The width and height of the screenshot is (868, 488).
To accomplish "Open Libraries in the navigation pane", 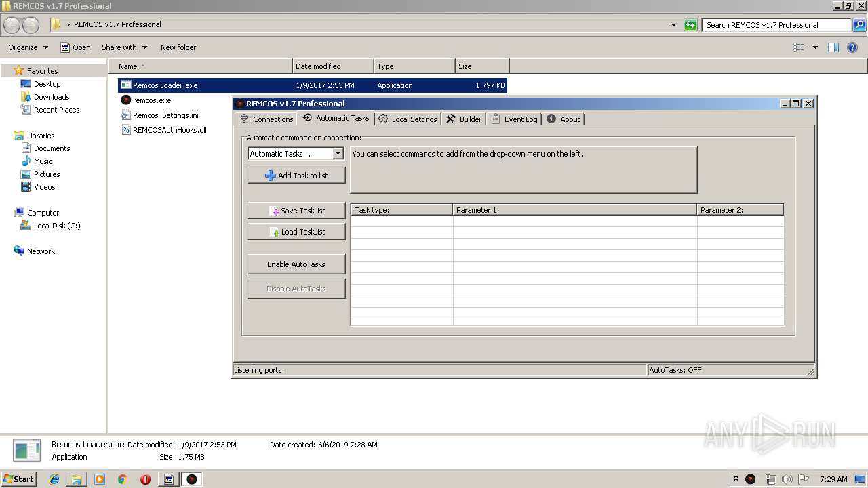I will 41,136.
